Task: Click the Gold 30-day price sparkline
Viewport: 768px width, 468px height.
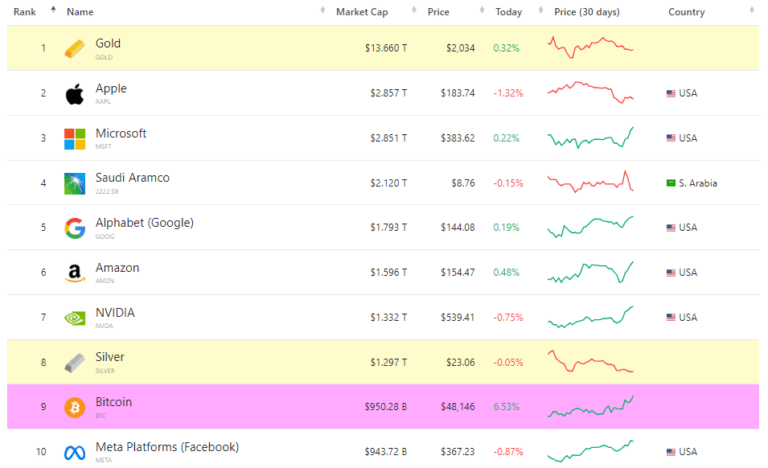Action: (590, 47)
